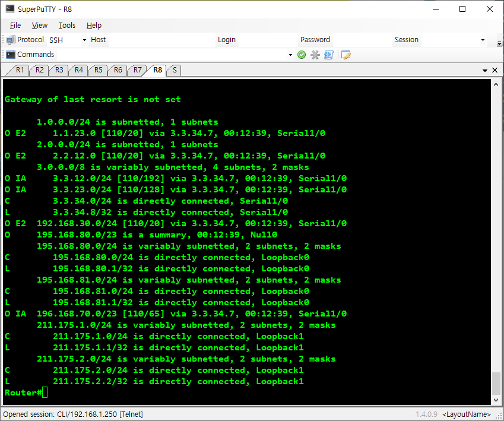Click the Host input field

point(161,40)
